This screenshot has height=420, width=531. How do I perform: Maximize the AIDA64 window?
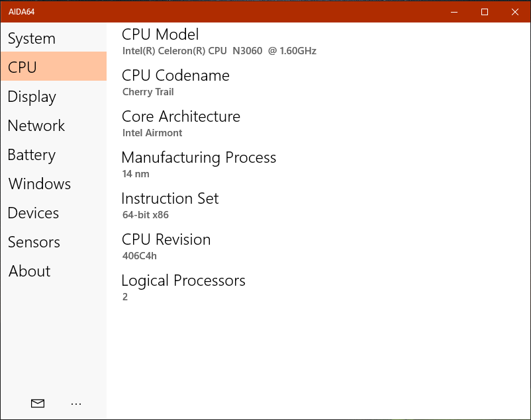pos(485,12)
